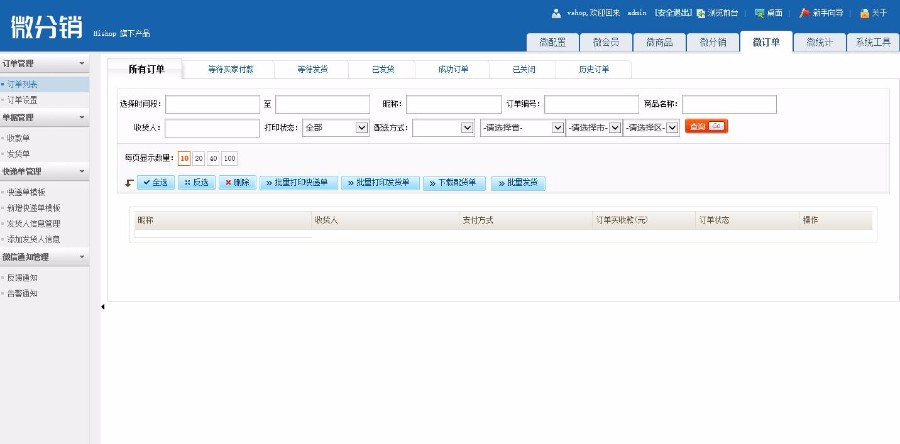This screenshot has width=900, height=444.
Task: Open the 系统工具 top tab
Action: (873, 42)
